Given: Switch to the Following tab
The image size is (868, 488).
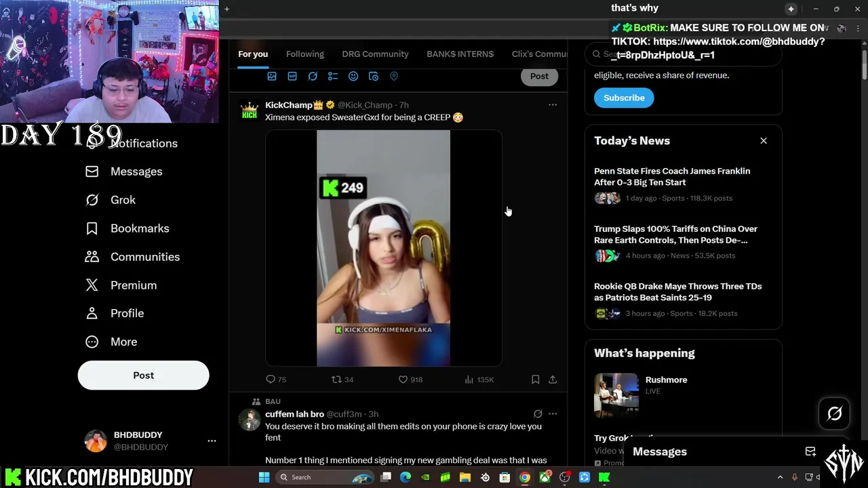Looking at the screenshot, I should tap(304, 54).
